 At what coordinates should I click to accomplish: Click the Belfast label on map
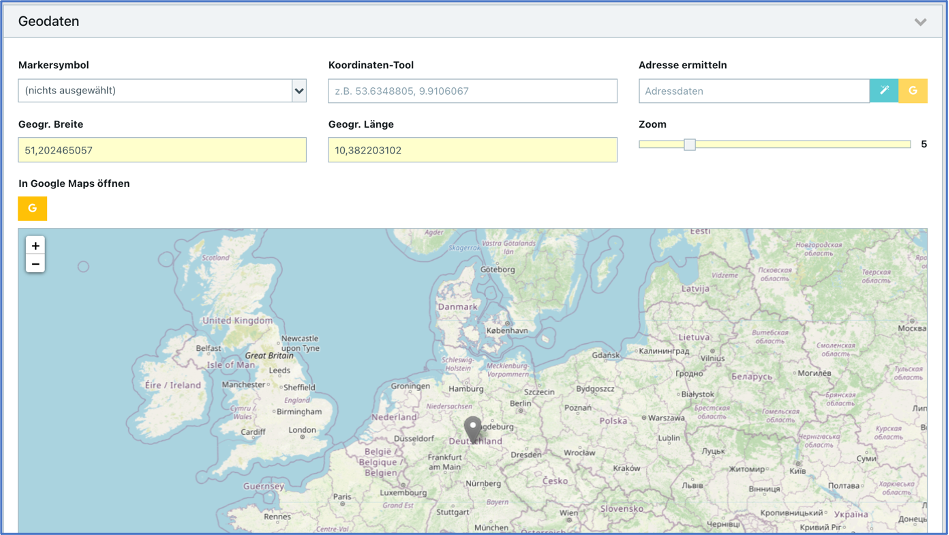tap(208, 348)
